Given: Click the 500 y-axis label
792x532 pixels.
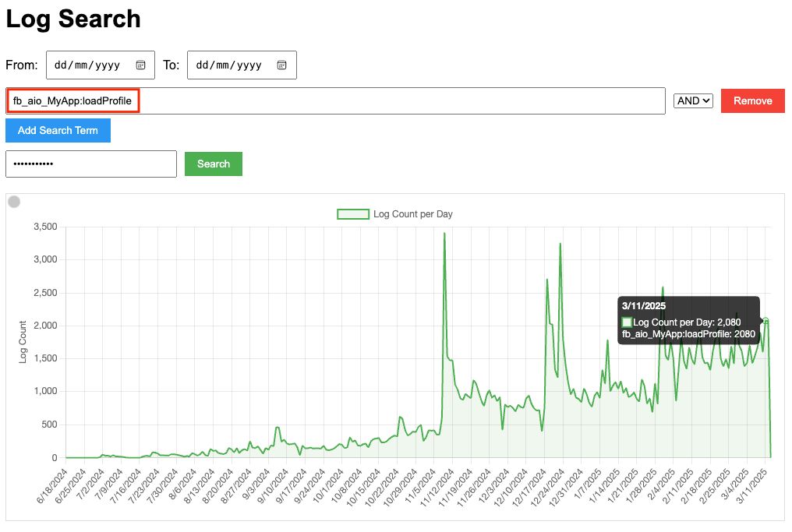Looking at the screenshot, I should tap(50, 425).
